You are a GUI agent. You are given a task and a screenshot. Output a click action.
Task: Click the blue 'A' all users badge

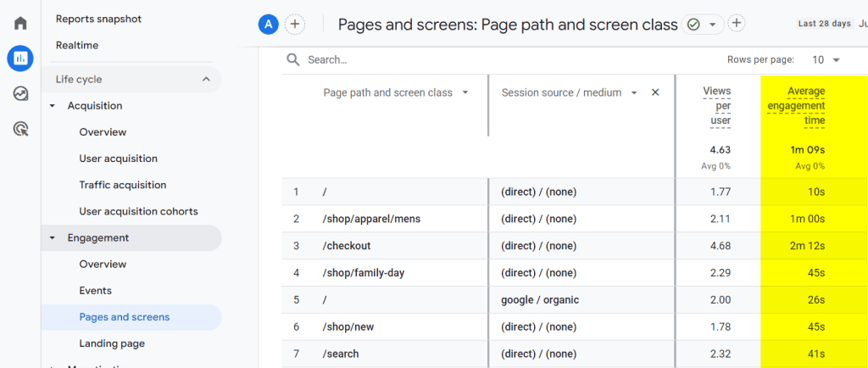click(269, 25)
